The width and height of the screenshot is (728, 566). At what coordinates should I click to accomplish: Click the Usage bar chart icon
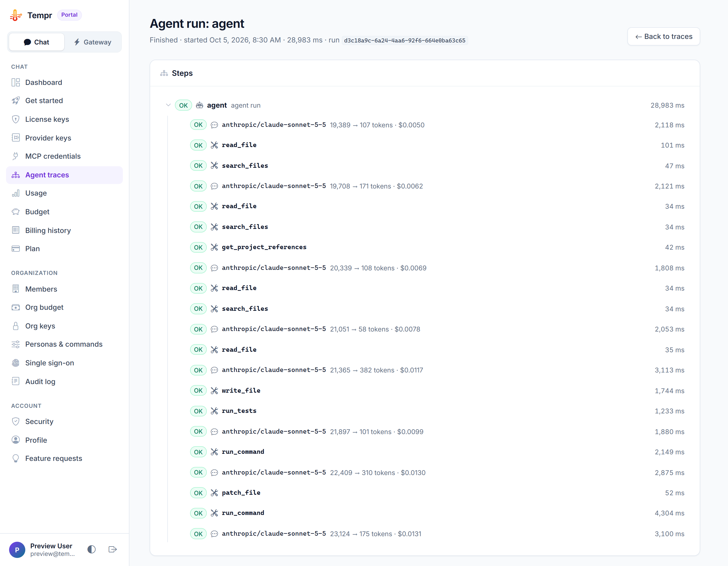coord(16,193)
